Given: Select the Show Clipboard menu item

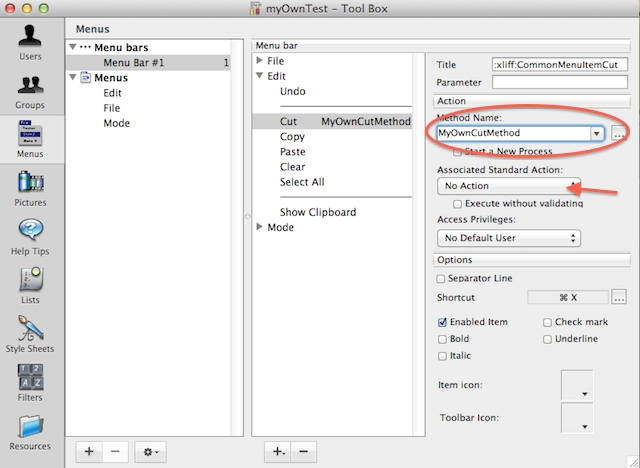Looking at the screenshot, I should [x=317, y=212].
